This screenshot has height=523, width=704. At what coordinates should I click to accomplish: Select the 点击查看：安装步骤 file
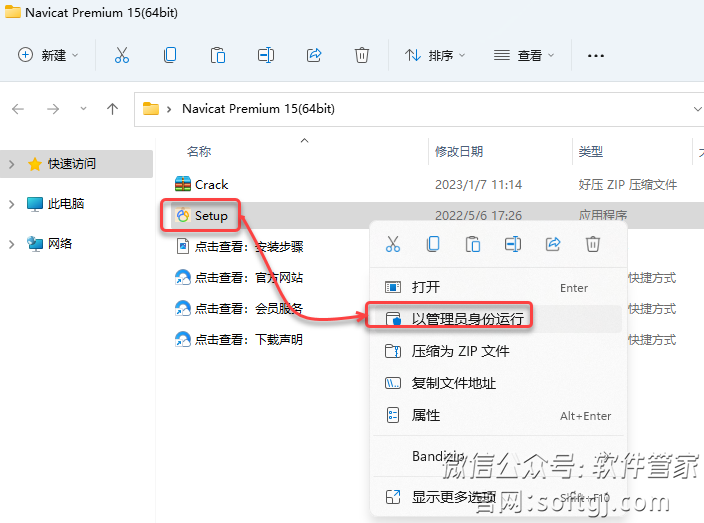[x=249, y=246]
